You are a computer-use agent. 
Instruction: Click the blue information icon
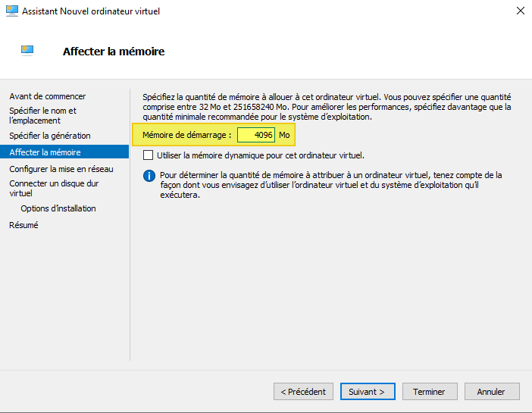(149, 176)
